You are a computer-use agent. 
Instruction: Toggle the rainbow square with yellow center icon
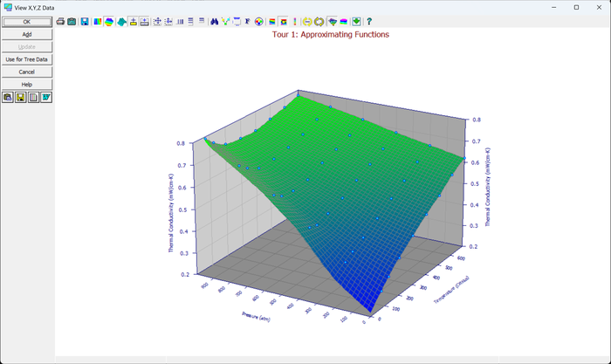pyautogui.click(x=284, y=22)
